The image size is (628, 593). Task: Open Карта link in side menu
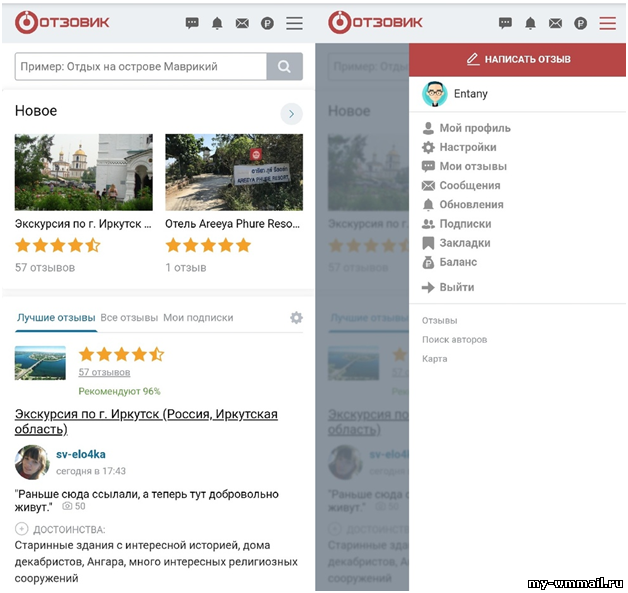pos(435,359)
